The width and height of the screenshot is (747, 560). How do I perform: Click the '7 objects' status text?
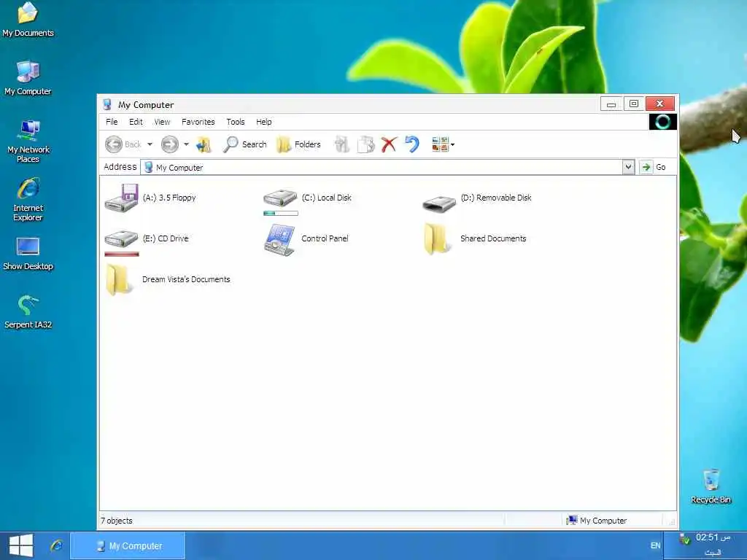coord(117,521)
